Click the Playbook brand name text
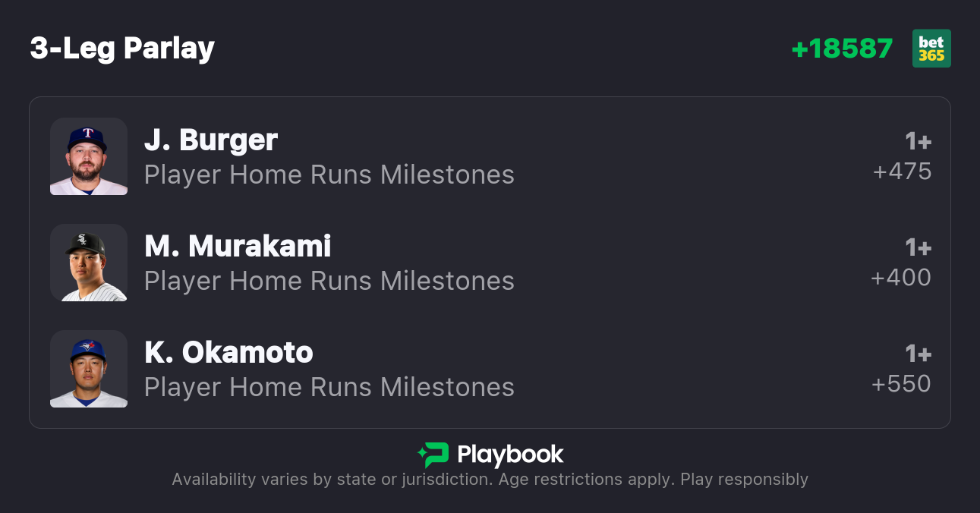 coord(510,455)
